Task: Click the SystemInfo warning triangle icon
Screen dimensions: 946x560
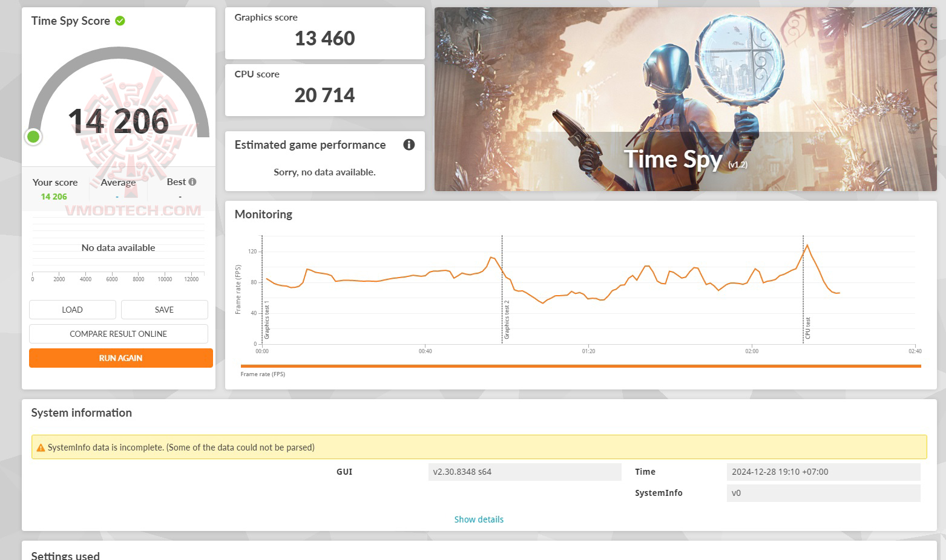Action: (x=41, y=448)
